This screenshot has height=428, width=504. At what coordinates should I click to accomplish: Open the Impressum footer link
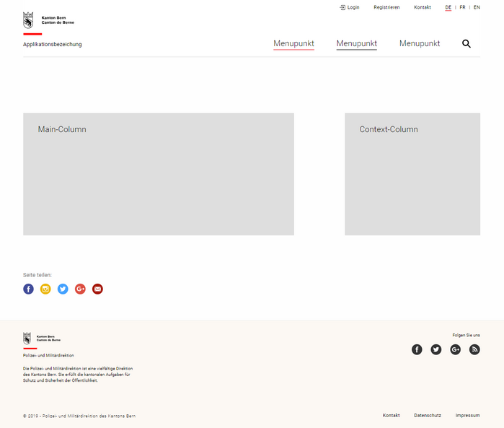(468, 416)
